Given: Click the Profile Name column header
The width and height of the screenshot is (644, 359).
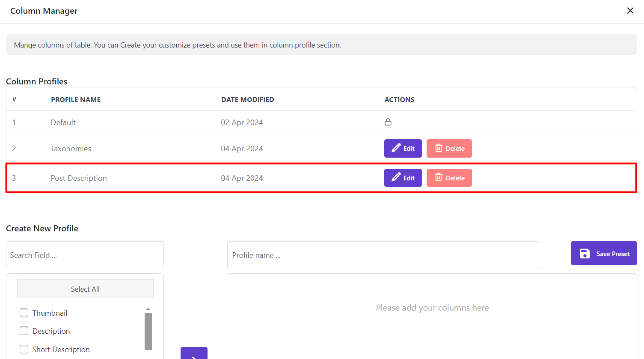Looking at the screenshot, I should coord(76,99).
